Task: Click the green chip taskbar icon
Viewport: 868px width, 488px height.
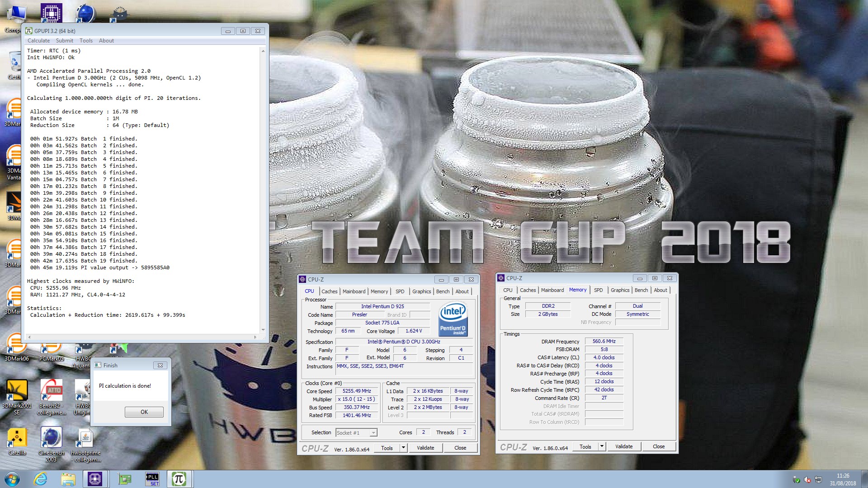Action: coord(124,479)
